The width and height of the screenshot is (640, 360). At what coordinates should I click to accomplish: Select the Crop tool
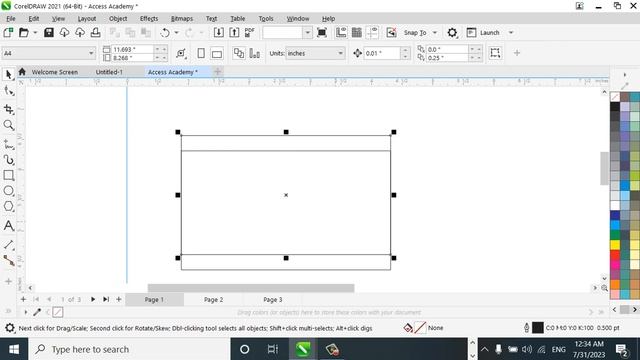9,109
